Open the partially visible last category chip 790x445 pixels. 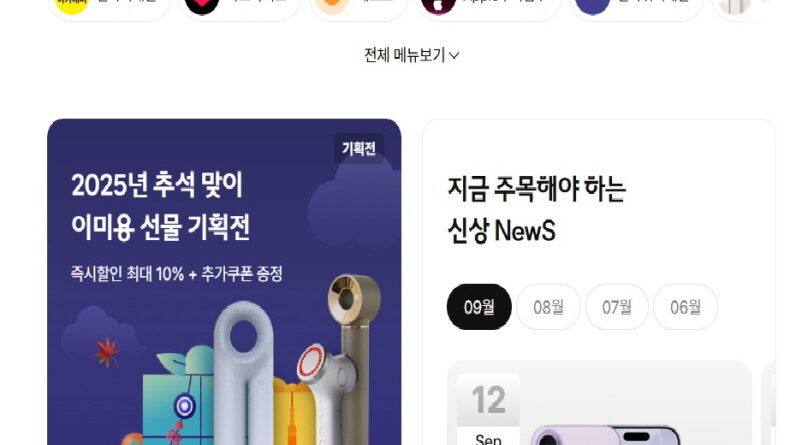pos(744,7)
